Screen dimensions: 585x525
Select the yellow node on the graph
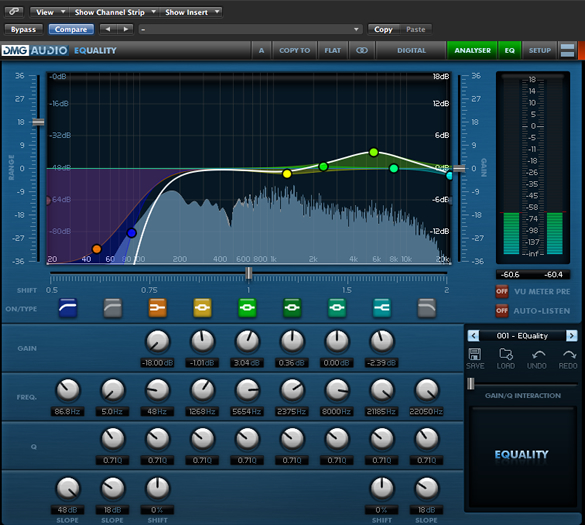coord(287,174)
